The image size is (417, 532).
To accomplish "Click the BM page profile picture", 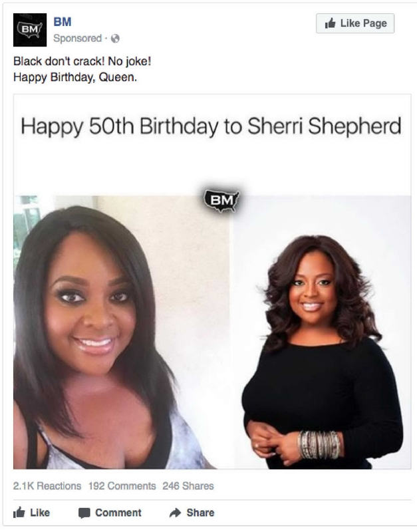I will pos(30,30).
